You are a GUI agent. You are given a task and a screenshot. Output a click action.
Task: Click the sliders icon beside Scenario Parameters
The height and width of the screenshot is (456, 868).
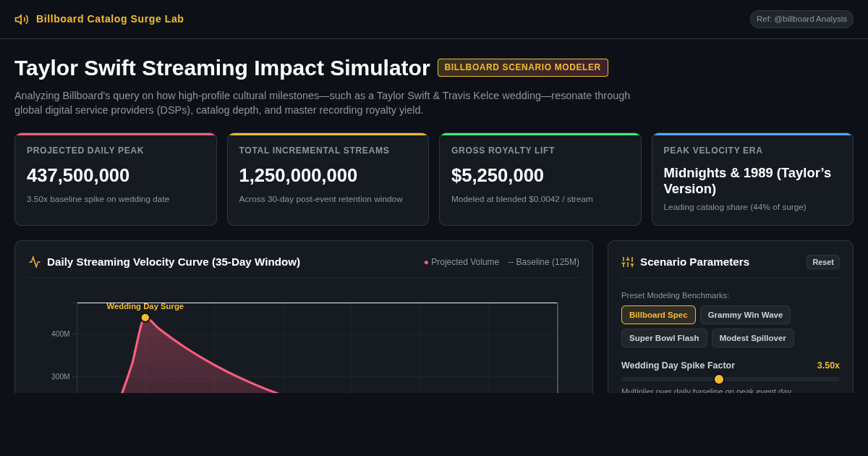(628, 262)
